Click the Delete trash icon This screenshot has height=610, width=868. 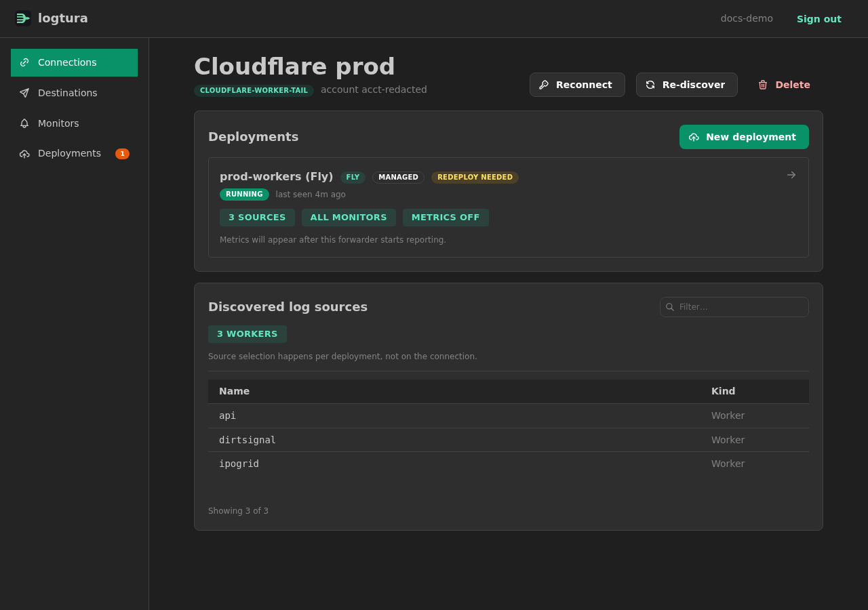[x=763, y=85]
